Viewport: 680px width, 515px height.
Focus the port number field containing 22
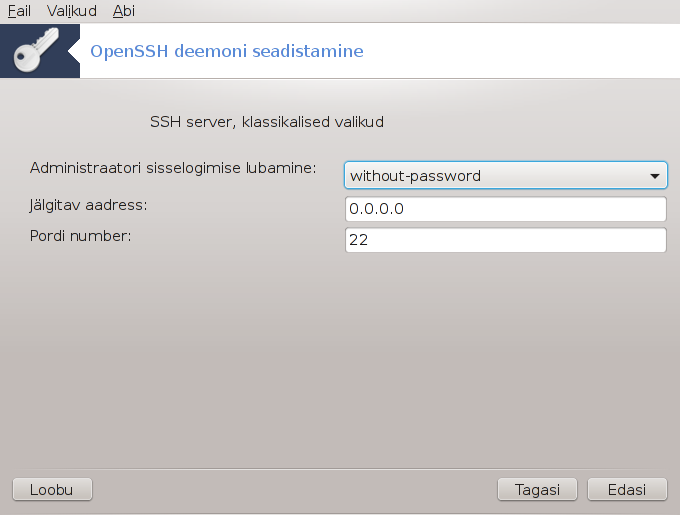tap(506, 240)
